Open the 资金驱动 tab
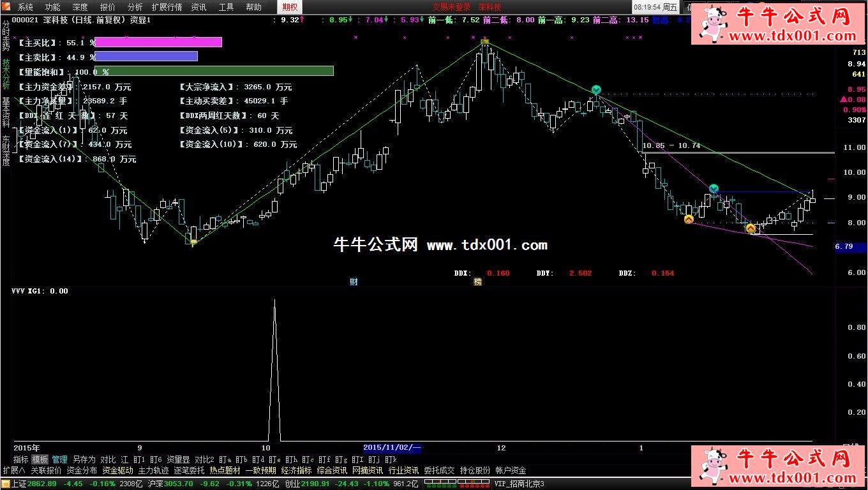 click(x=117, y=470)
